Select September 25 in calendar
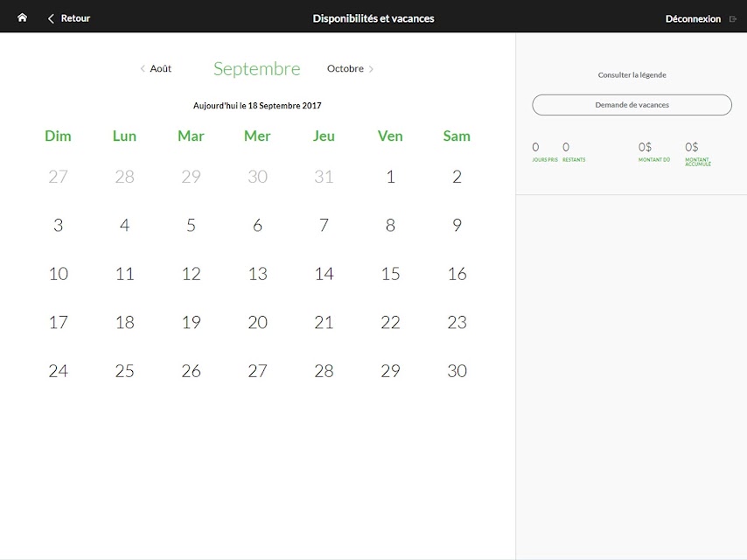 124,370
